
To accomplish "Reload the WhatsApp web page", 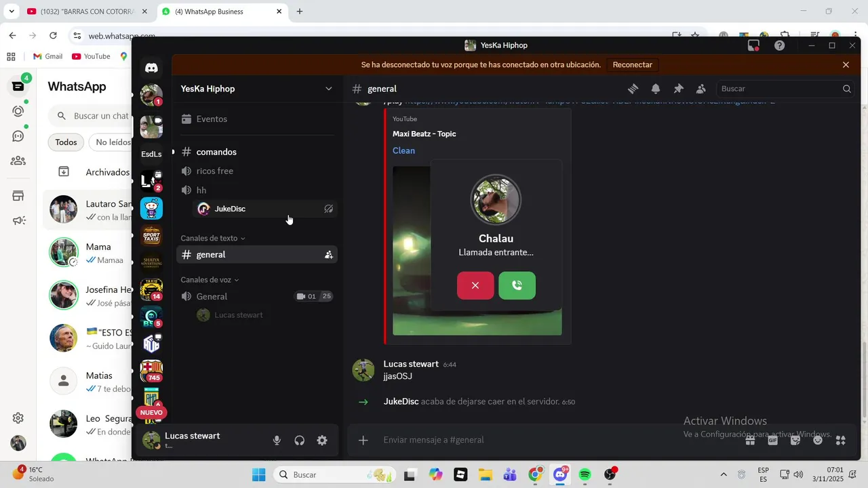I will coord(53,35).
